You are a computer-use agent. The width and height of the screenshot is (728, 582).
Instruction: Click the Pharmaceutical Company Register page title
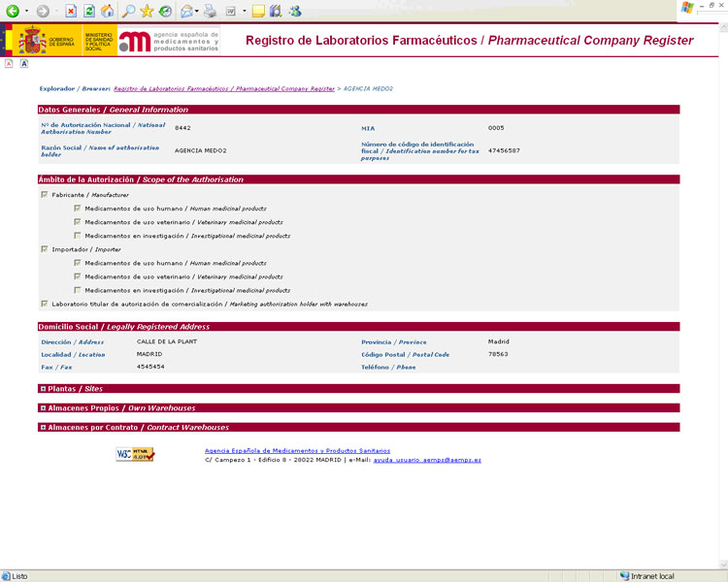(470, 41)
